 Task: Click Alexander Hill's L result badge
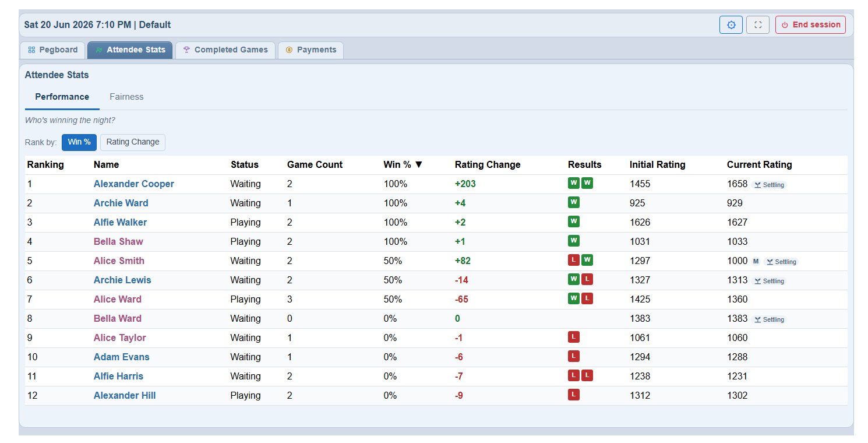[x=574, y=395]
